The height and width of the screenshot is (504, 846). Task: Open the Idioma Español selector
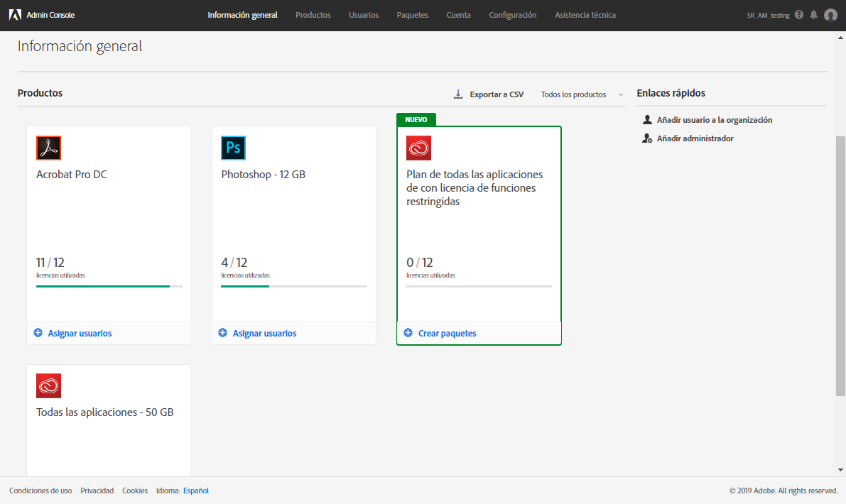195,490
